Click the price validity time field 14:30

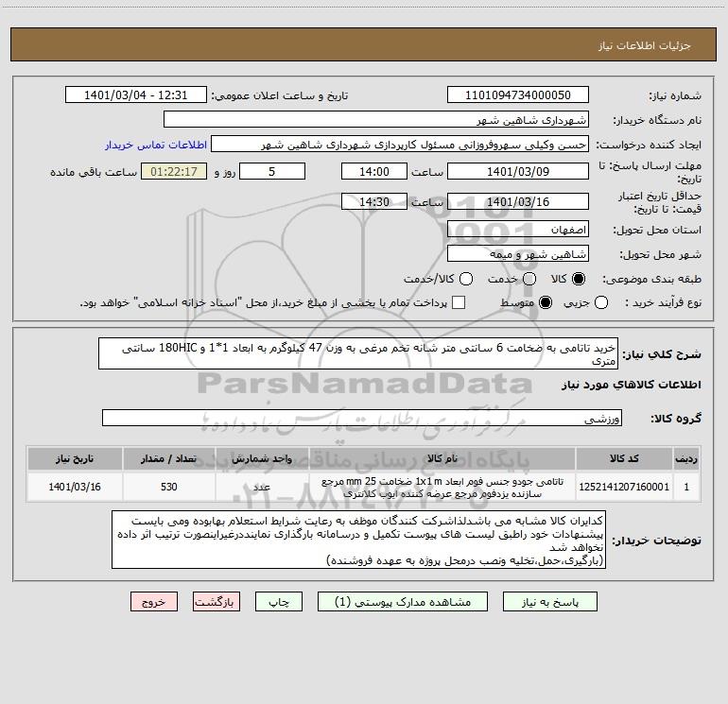[374, 202]
